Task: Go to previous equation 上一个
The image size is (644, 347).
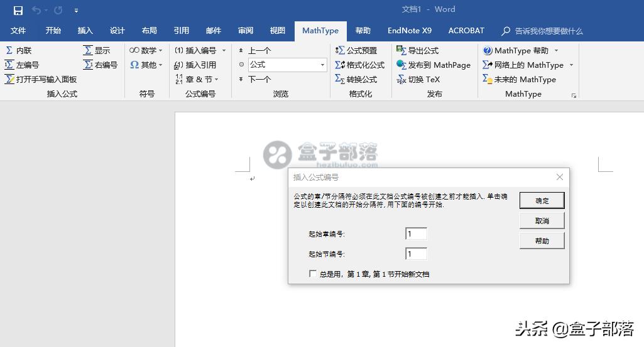Action: point(254,50)
